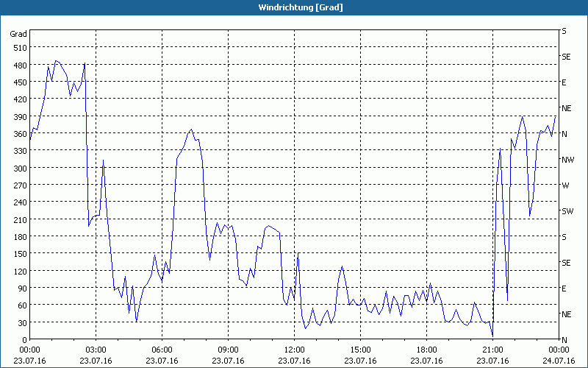Image resolution: width=588 pixels, height=368 pixels.
Task: Select the 510 value on the left axis
Action: coord(19,48)
